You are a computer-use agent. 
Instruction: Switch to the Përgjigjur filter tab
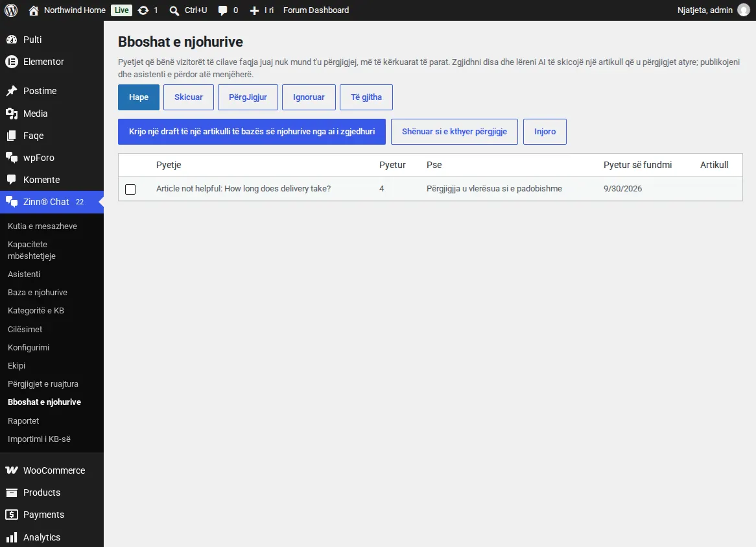[248, 97]
